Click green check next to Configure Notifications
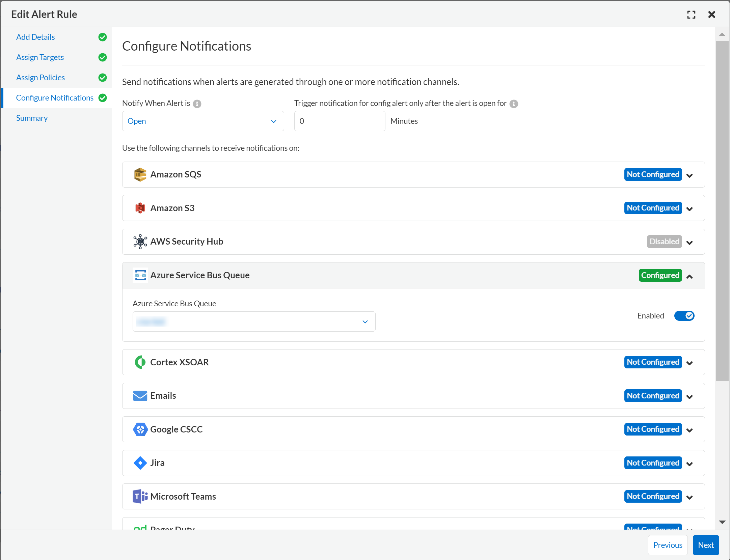Viewport: 730px width, 560px height. click(x=103, y=98)
